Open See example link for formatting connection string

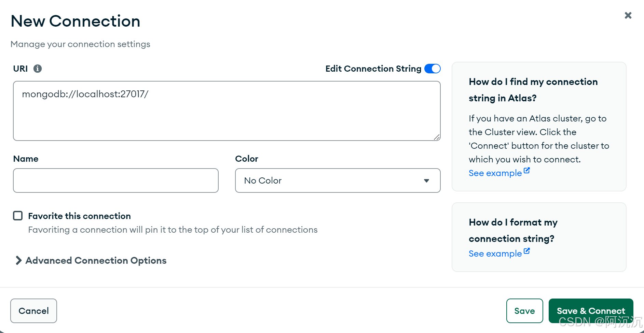pos(495,254)
